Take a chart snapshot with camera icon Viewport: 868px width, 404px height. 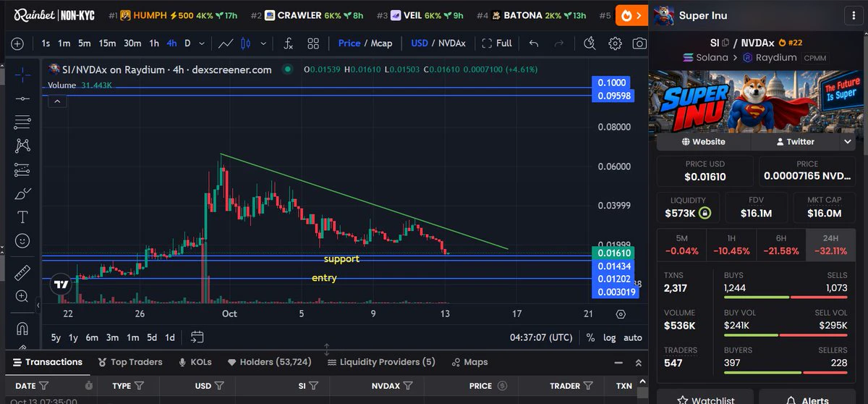(639, 43)
